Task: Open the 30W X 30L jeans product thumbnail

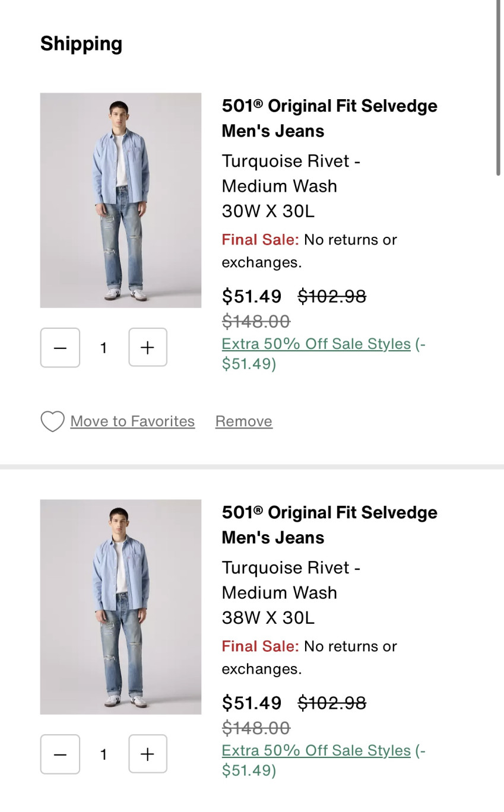Action: click(x=121, y=200)
